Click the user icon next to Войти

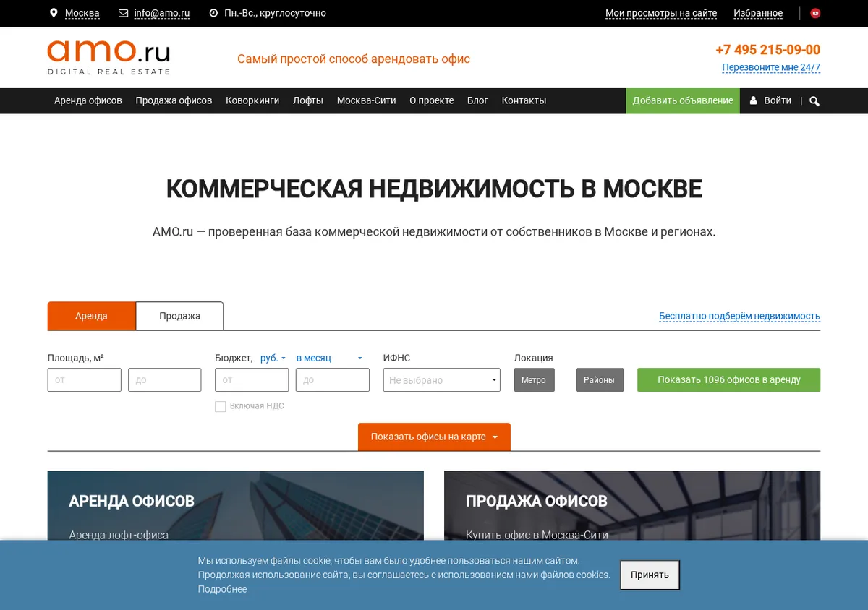tap(753, 100)
